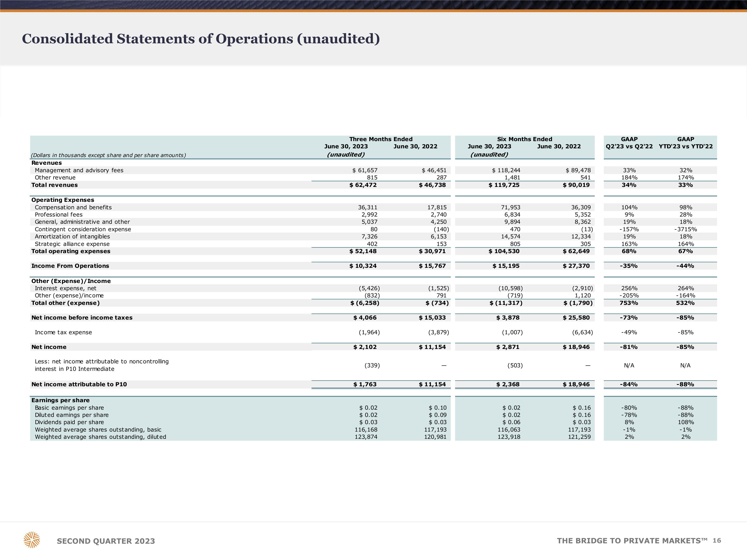
Task: Click the Income tax expense label
Action: (63, 333)
